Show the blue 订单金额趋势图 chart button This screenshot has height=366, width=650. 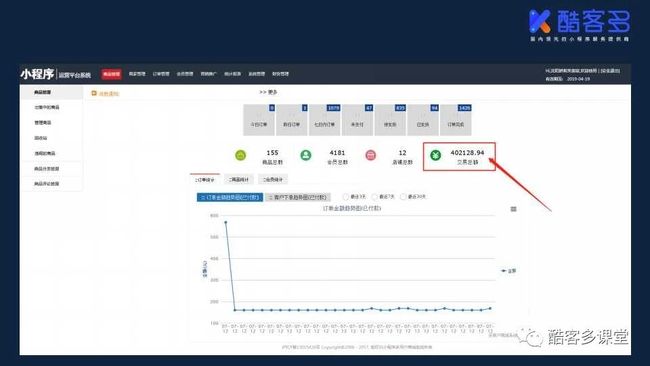pos(230,197)
